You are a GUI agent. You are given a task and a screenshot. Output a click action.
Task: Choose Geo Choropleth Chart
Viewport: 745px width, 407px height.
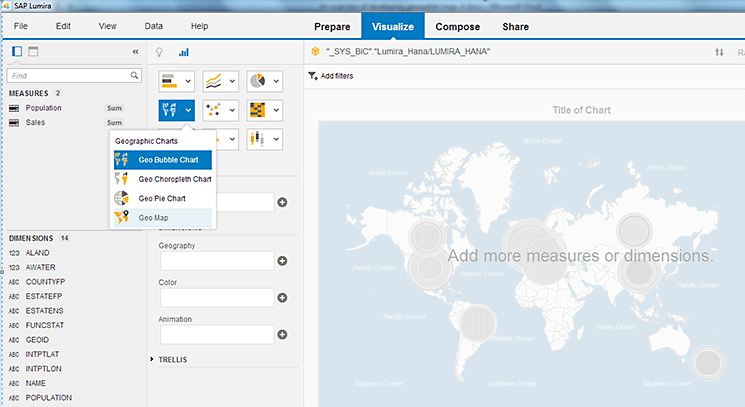[x=163, y=179]
